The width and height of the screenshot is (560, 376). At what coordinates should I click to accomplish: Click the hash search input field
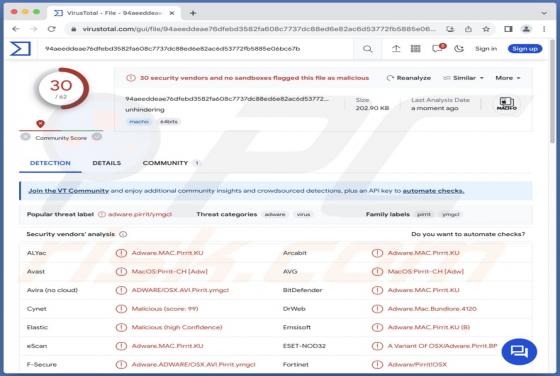(x=196, y=49)
